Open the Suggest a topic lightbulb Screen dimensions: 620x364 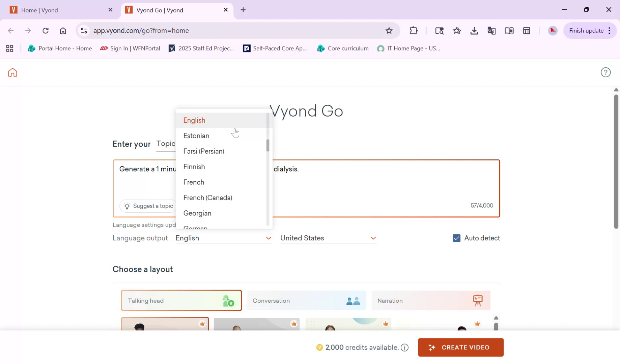coord(127,206)
